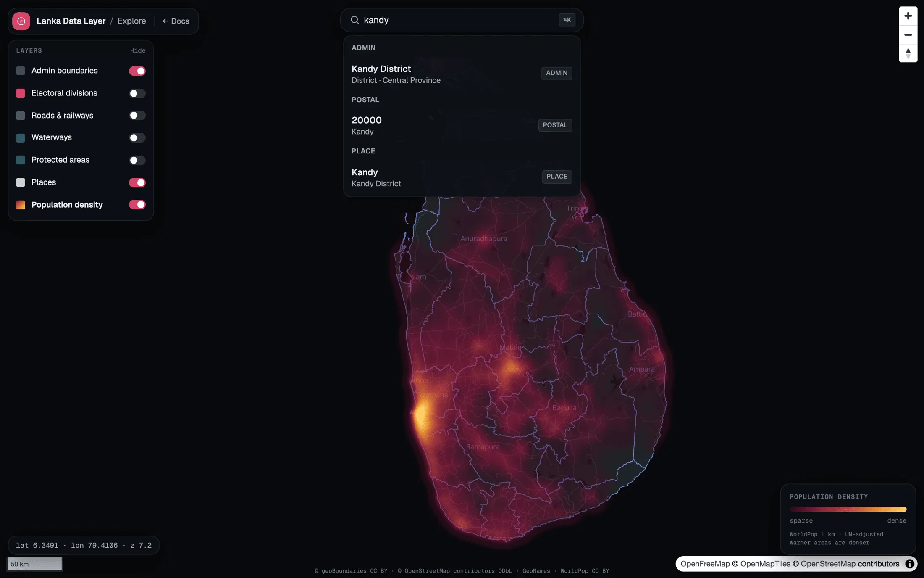Click the POSTAL tag badge

pyautogui.click(x=555, y=125)
